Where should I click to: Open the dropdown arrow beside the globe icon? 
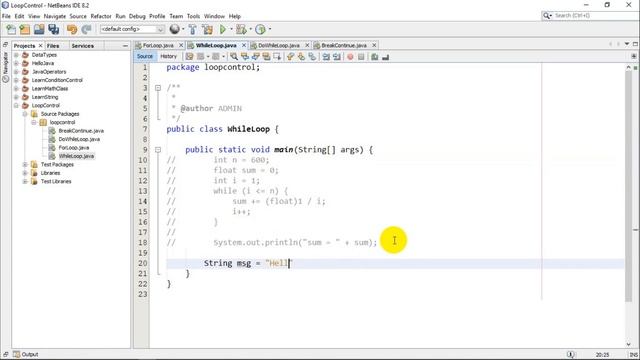pos(182,29)
